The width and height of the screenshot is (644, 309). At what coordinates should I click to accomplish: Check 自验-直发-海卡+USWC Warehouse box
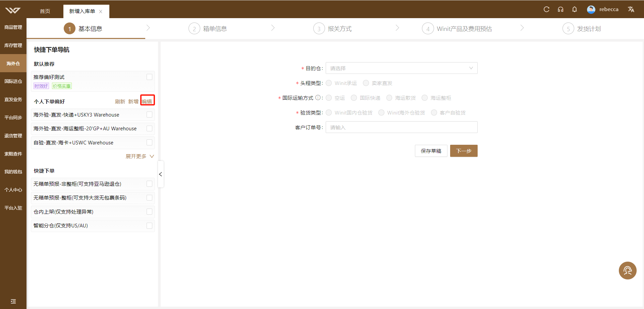point(150,142)
